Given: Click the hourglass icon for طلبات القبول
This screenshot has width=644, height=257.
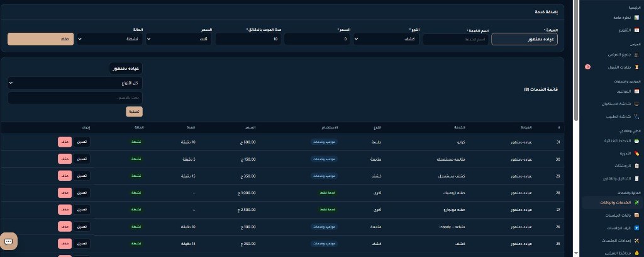Looking at the screenshot, I should point(636,67).
